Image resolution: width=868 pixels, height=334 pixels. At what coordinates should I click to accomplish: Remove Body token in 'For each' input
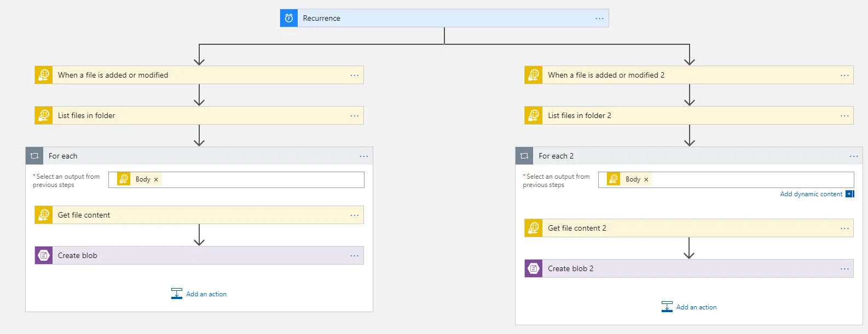[x=156, y=179]
